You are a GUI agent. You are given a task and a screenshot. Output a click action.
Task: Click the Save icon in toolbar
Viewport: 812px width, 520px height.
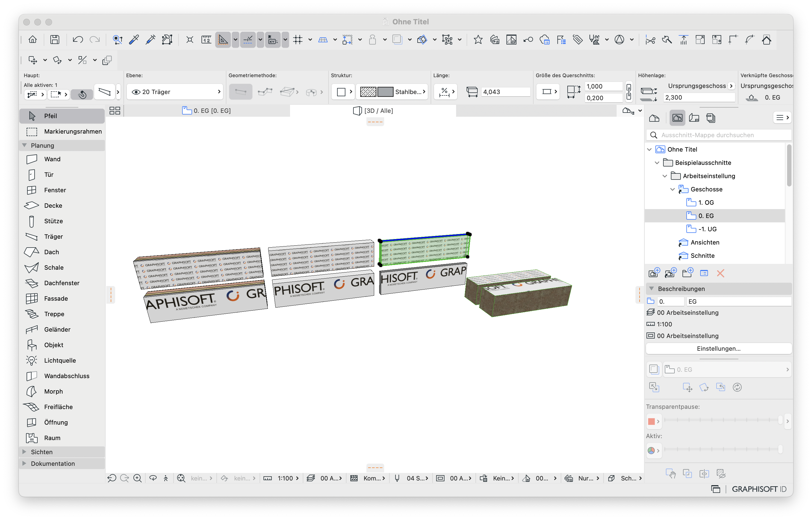[55, 40]
